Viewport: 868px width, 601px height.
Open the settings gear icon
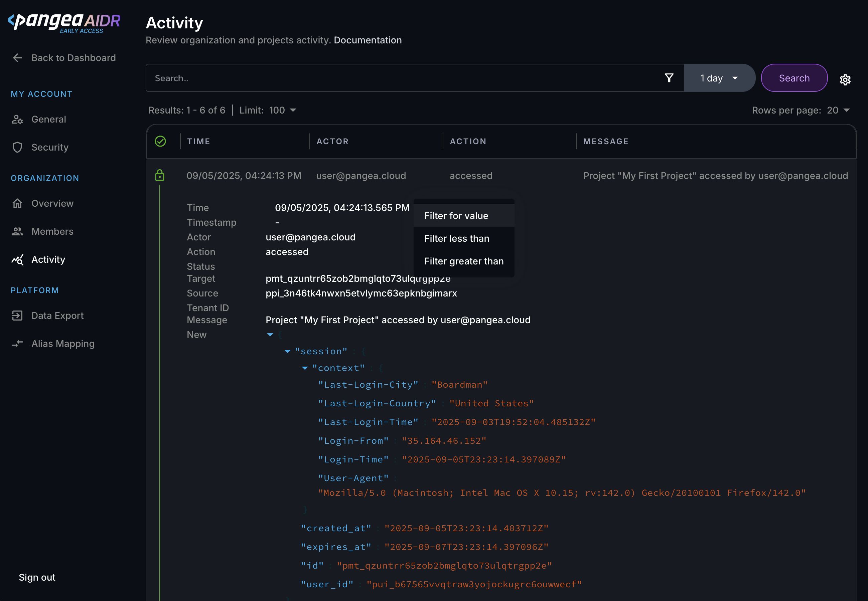[845, 79]
